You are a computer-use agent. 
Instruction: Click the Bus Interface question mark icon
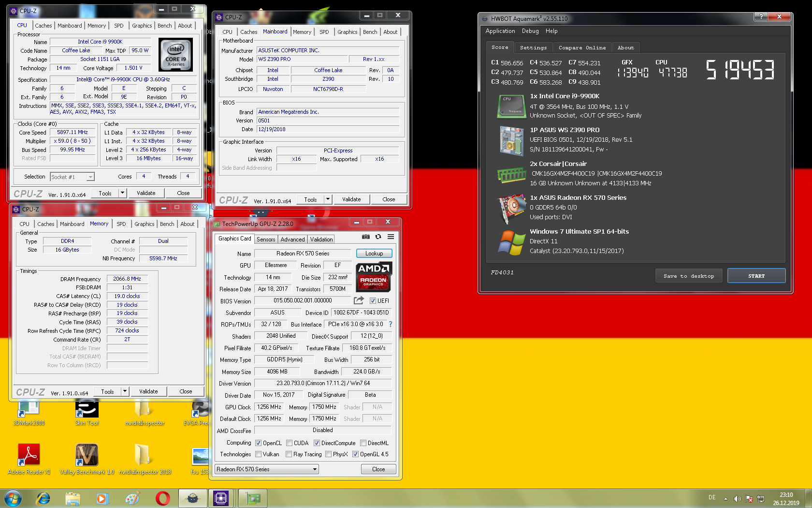click(x=391, y=324)
